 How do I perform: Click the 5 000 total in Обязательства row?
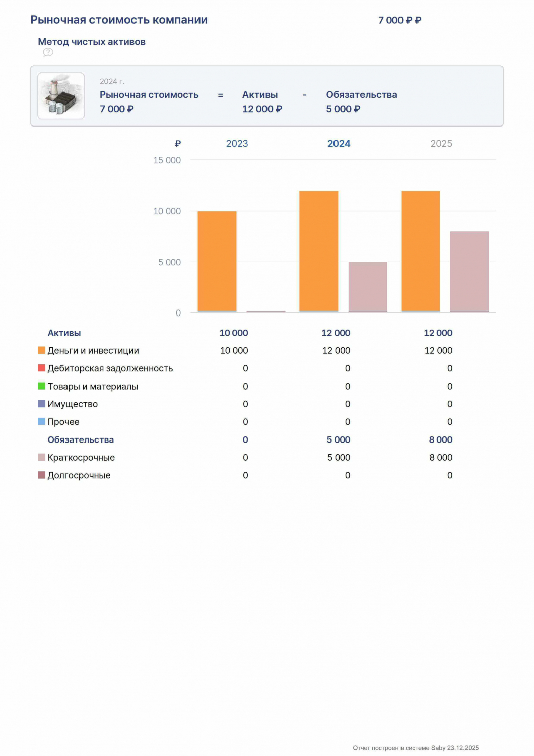pyautogui.click(x=339, y=439)
